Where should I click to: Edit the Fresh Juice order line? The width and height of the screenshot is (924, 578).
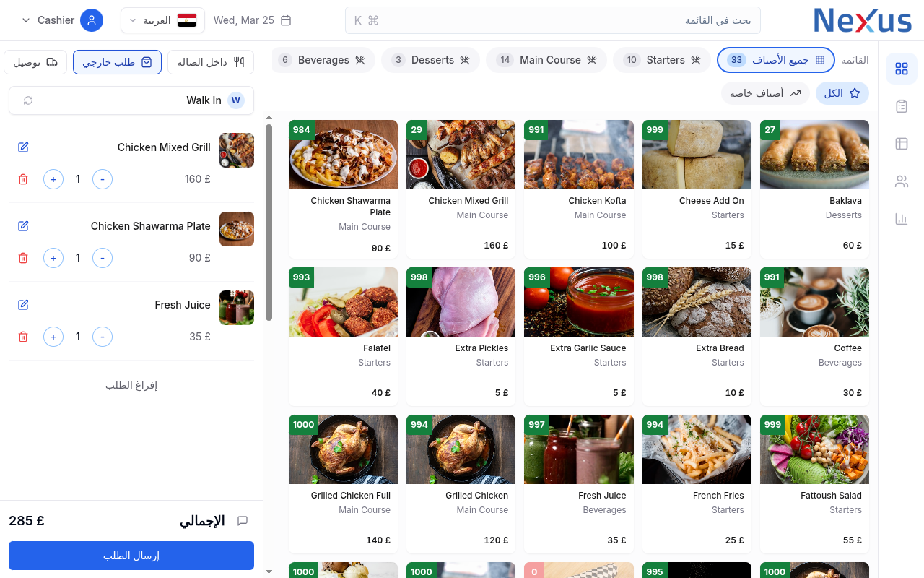click(23, 305)
